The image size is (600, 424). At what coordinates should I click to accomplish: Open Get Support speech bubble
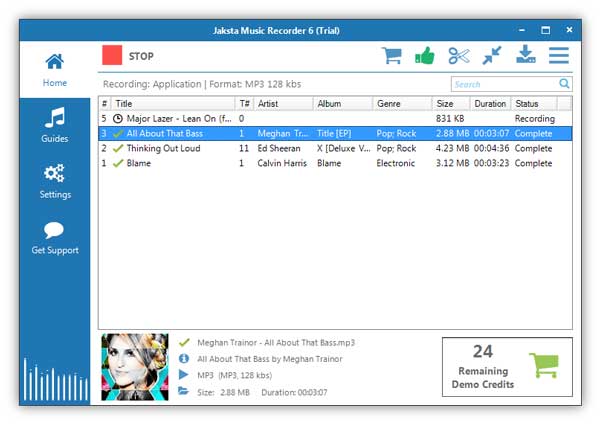(55, 238)
